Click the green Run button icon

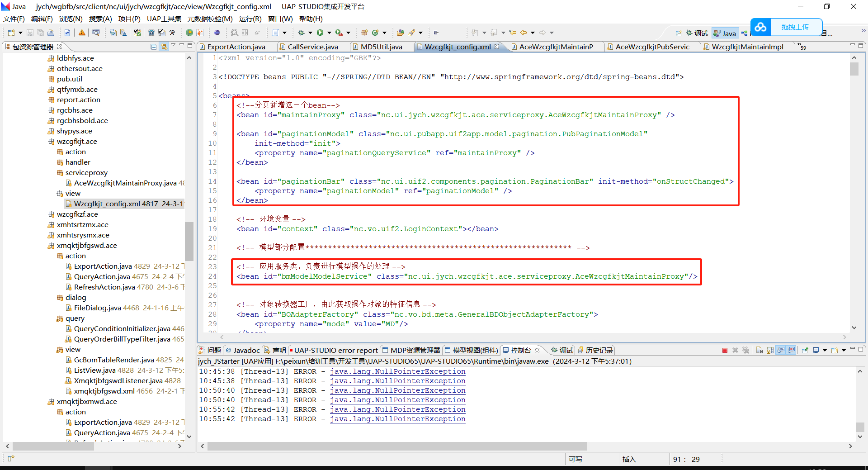click(320, 33)
